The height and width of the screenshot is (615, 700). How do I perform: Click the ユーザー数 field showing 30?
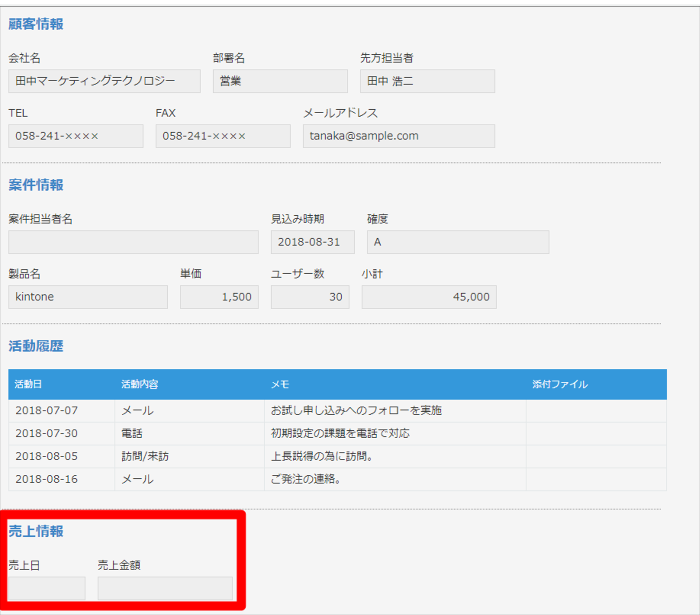pyautogui.click(x=310, y=297)
